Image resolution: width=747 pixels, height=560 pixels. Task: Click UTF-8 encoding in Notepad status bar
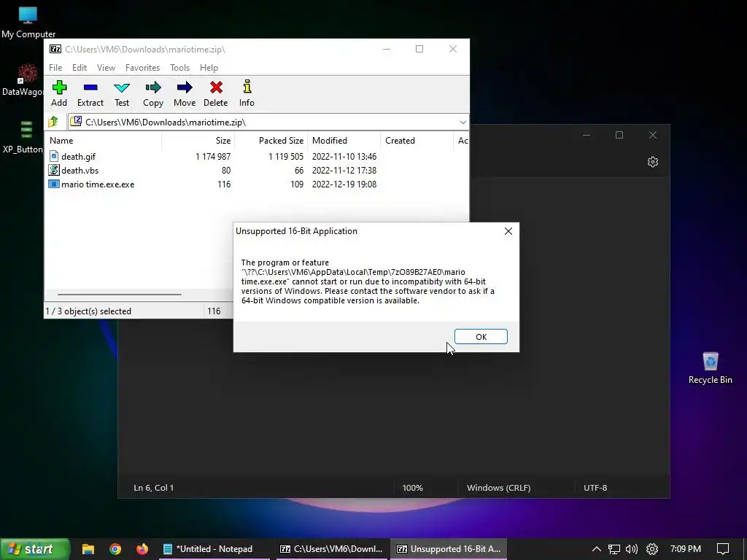(595, 488)
